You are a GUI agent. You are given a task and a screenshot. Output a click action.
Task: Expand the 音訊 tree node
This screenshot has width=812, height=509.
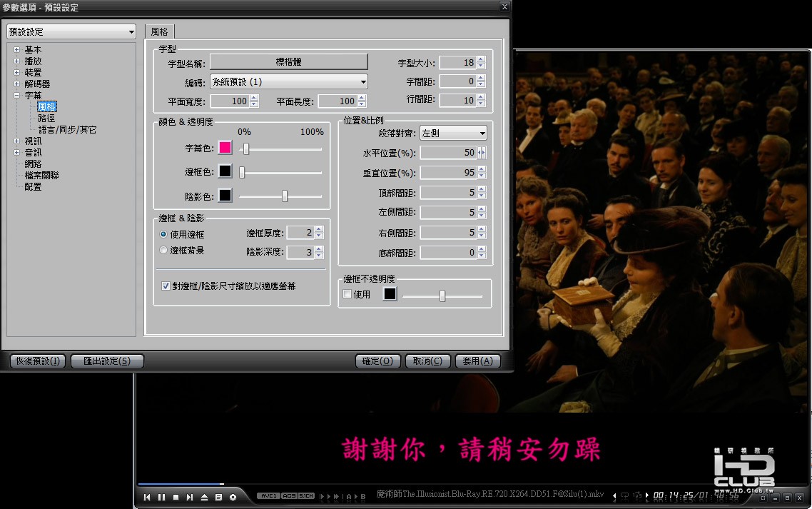click(16, 152)
